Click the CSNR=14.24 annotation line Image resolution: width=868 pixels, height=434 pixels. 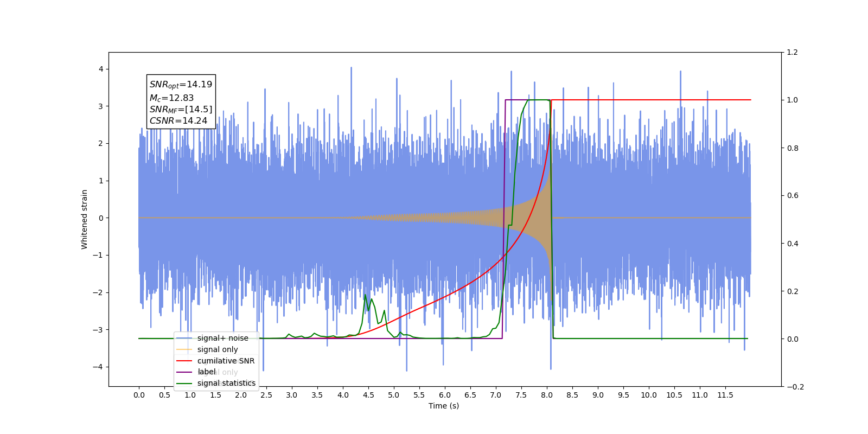coord(178,121)
